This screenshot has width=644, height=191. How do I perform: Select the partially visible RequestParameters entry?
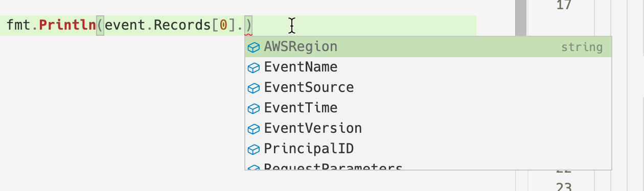[428, 166]
